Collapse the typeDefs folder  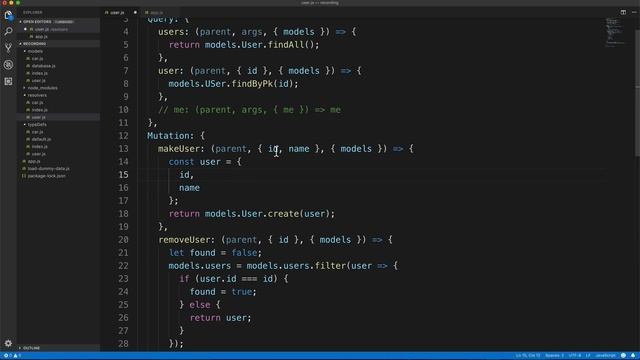(x=37, y=124)
